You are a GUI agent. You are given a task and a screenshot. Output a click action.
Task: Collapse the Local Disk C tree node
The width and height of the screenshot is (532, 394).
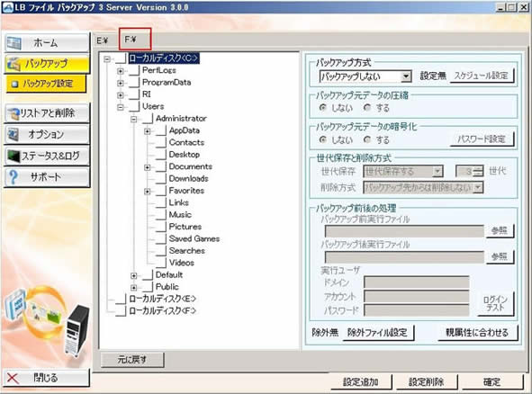tap(107, 59)
